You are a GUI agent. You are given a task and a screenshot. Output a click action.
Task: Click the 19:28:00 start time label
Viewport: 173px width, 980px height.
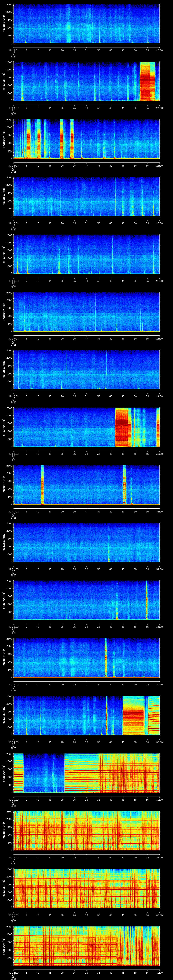click(x=13, y=396)
